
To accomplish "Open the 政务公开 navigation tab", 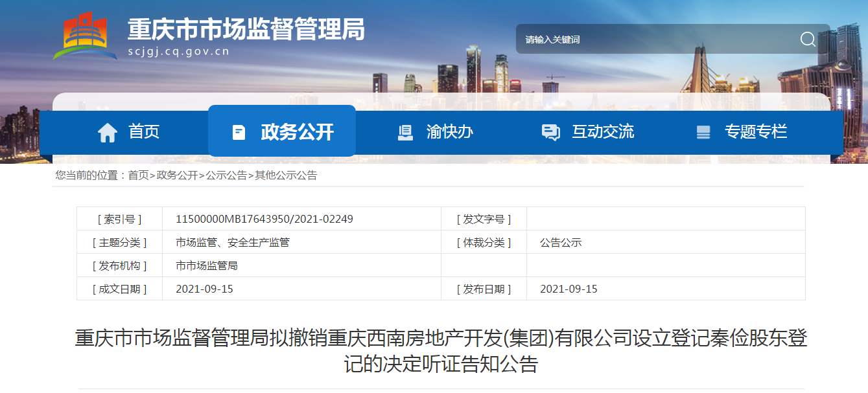I will click(282, 131).
